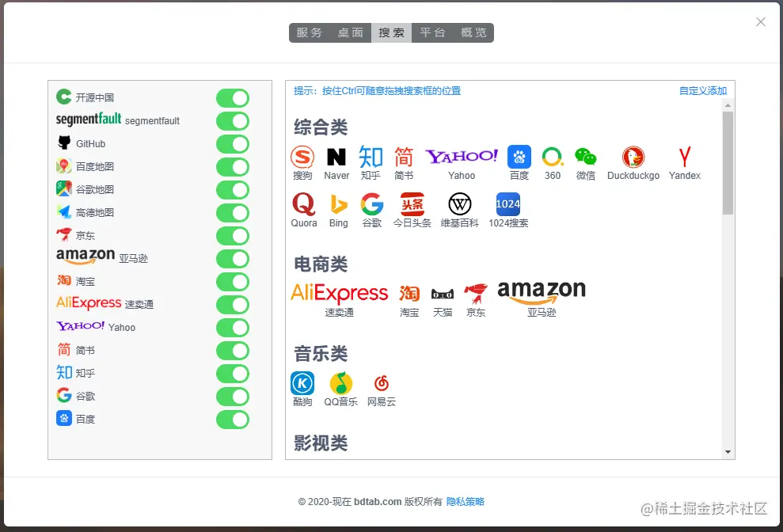The width and height of the screenshot is (783, 532).
Task: Choose the 网易云 music icon
Action: 382,383
